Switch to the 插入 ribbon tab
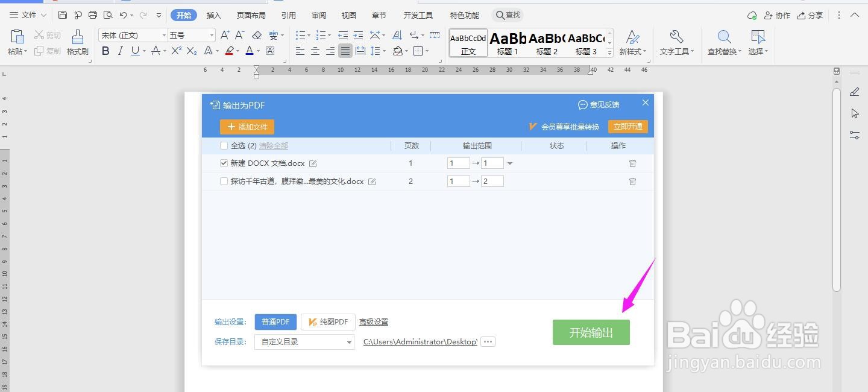The image size is (868, 392). 213,15
